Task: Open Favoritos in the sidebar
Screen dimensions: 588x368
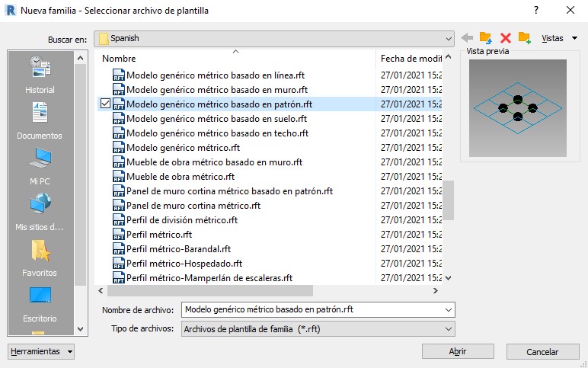Action: pyautogui.click(x=40, y=255)
